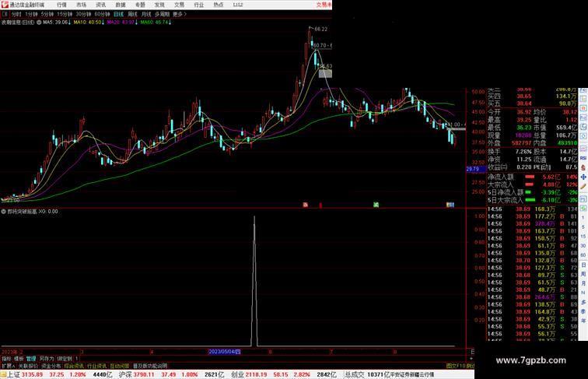Viewport: 588px width, 379px height.
Task: Select sidebar period shortcut 日
Action: tap(583, 265)
